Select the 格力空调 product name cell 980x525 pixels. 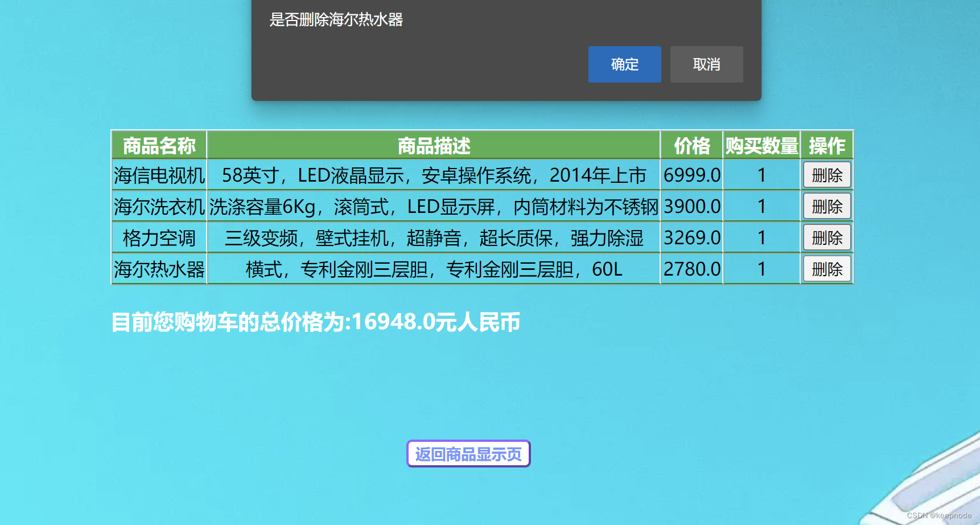click(159, 238)
